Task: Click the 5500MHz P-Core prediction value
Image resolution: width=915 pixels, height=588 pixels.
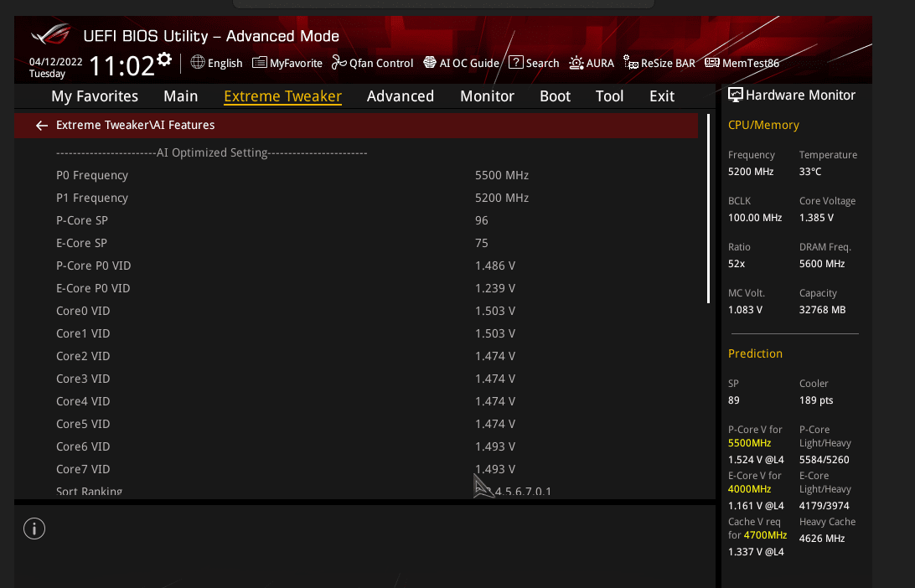Action: (x=750, y=443)
